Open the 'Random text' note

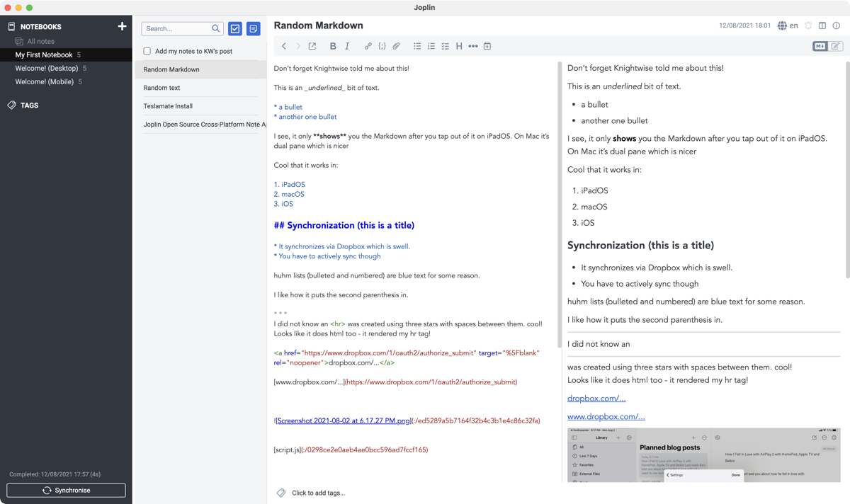coord(200,88)
